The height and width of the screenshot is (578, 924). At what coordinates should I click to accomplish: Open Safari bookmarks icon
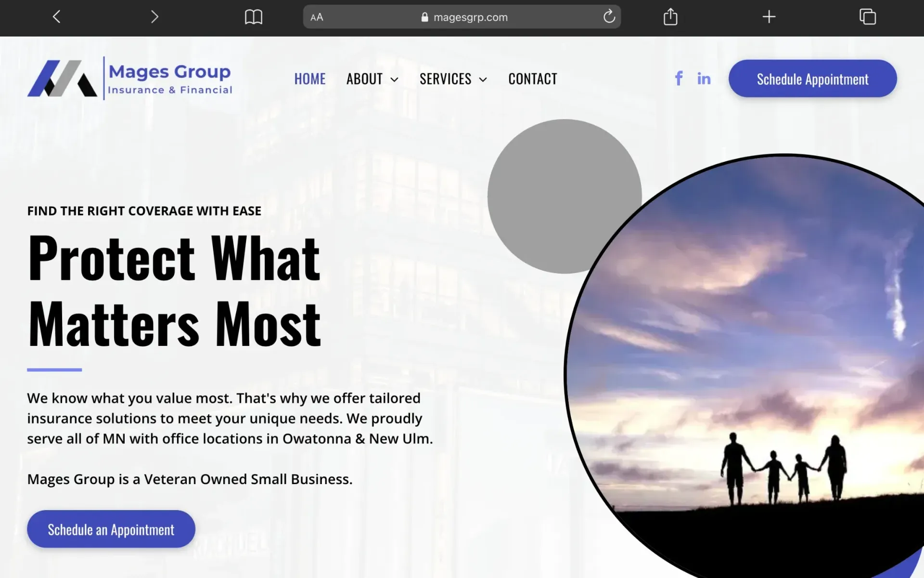coord(254,16)
